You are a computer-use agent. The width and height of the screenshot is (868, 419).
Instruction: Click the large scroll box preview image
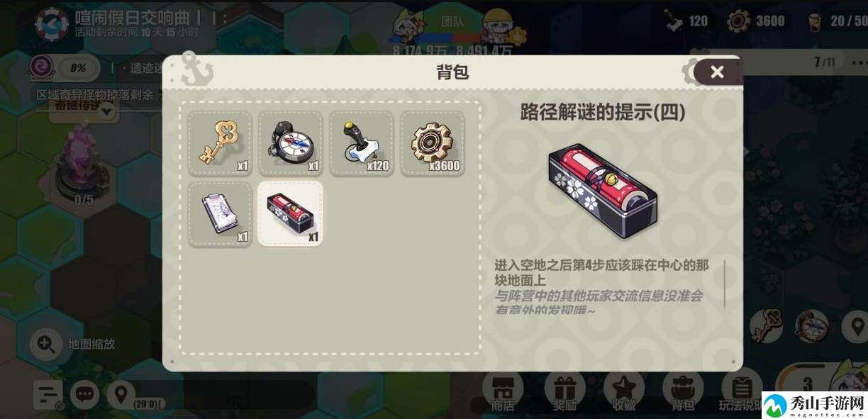click(603, 191)
